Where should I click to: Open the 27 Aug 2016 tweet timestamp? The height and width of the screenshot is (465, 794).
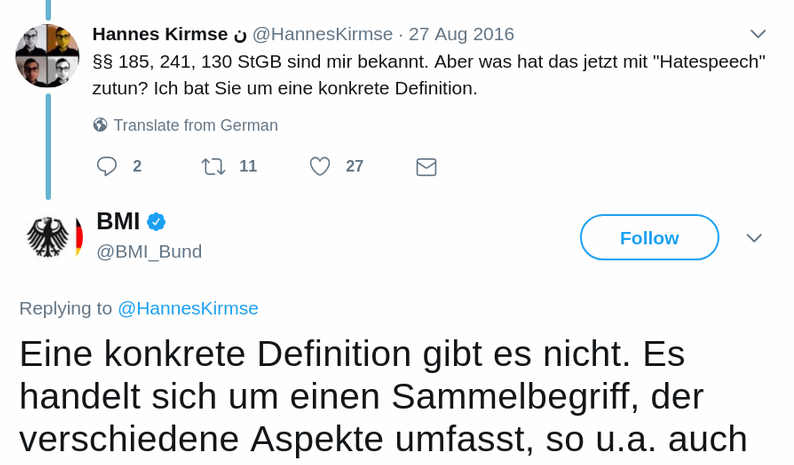[x=461, y=34]
